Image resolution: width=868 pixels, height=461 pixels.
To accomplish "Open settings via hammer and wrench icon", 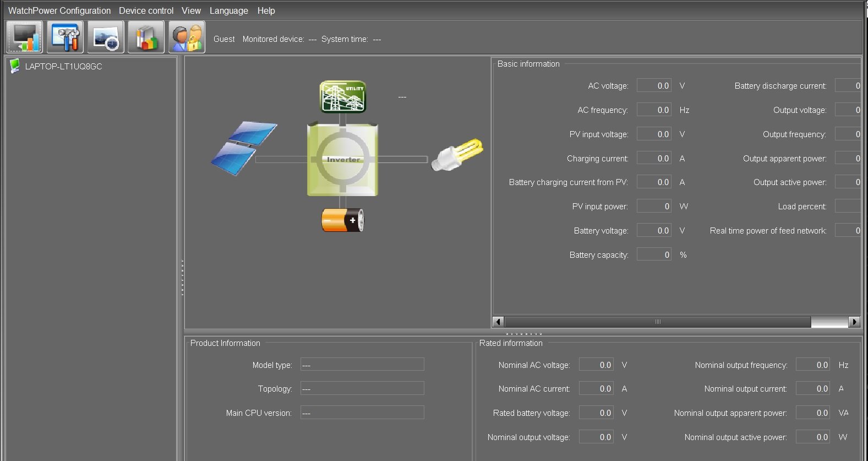I will pos(65,37).
